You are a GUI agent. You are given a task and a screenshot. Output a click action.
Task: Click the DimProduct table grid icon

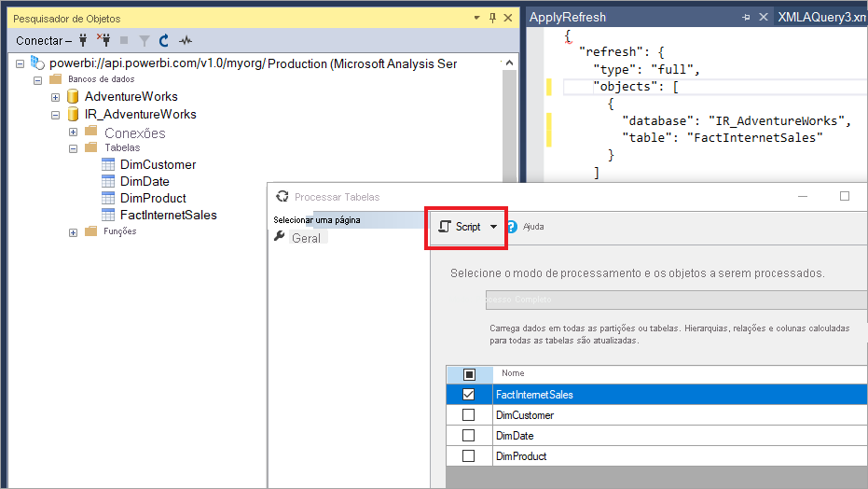[x=108, y=198]
